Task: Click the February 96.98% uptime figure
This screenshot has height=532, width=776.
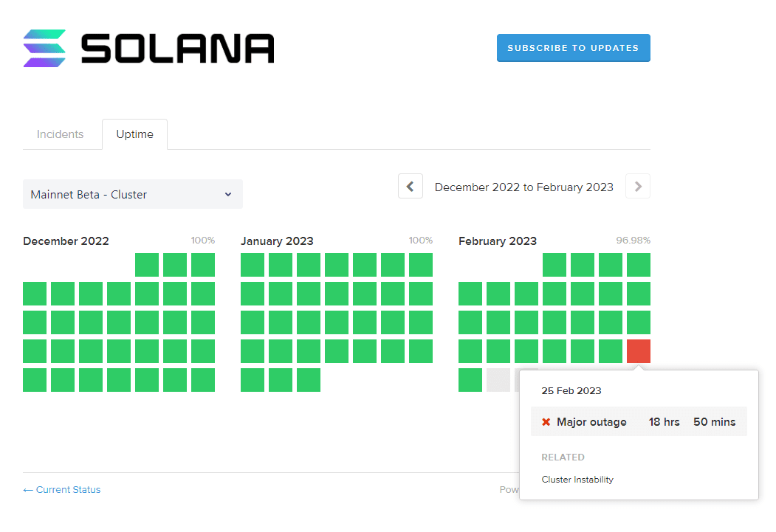Action: click(x=633, y=241)
